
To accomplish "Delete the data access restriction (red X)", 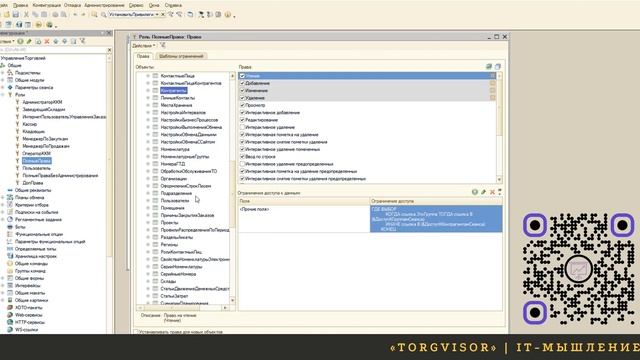I will [x=492, y=192].
